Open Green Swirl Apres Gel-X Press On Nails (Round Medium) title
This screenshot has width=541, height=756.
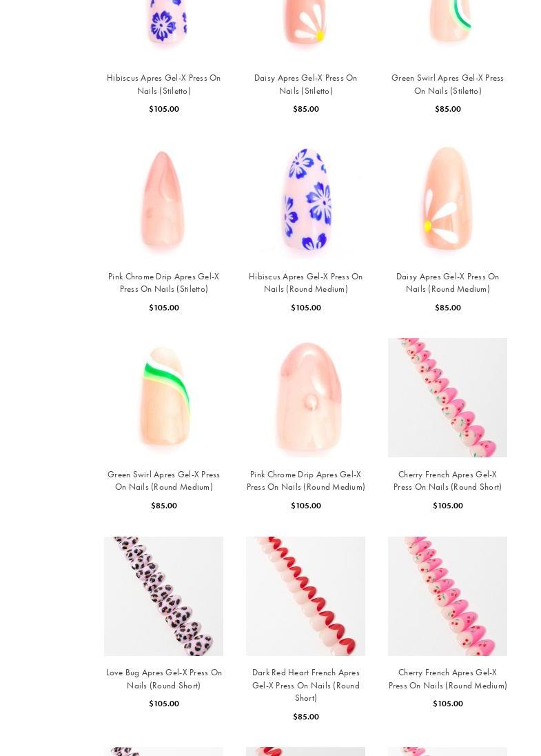164,481
